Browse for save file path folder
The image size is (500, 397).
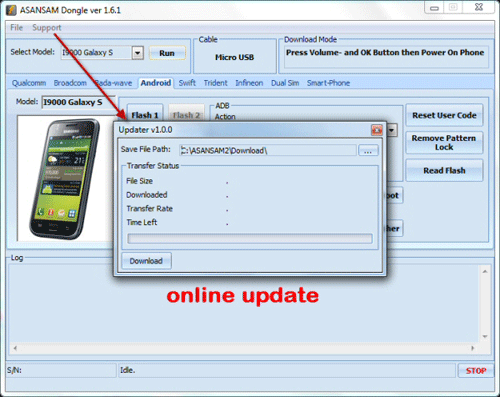pos(368,150)
